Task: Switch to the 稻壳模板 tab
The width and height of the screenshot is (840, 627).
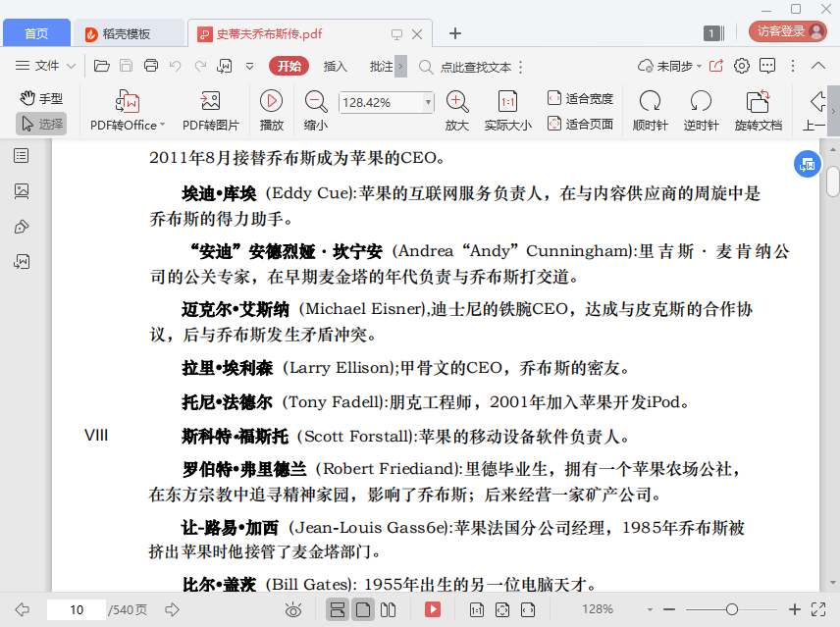Action: 129,33
